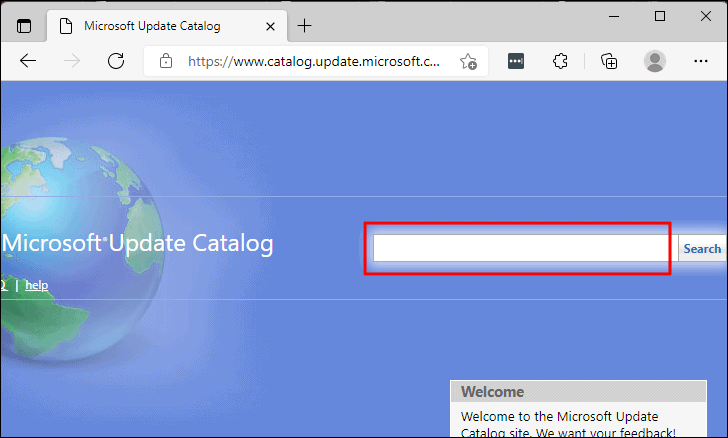This screenshot has width=728, height=438.
Task: Open the tab actions menu icon
Action: (24, 26)
